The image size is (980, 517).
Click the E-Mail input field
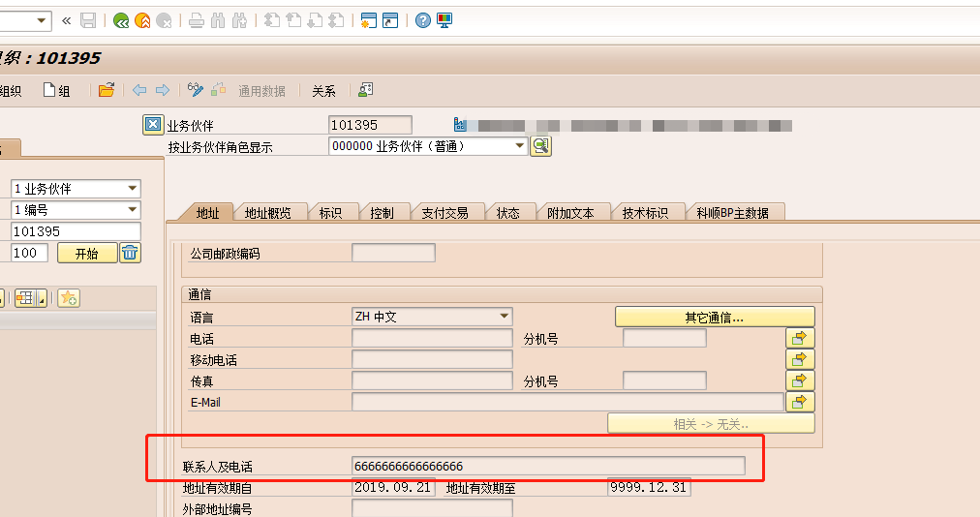click(x=568, y=402)
